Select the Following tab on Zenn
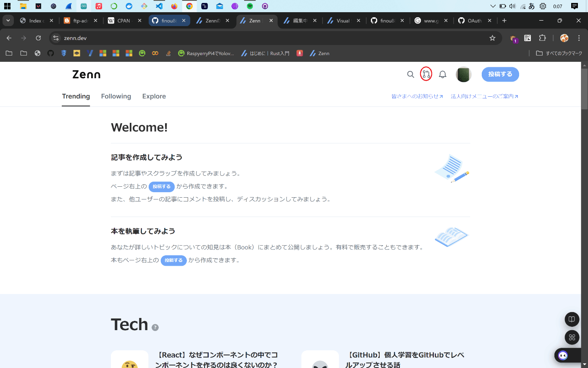 [116, 96]
